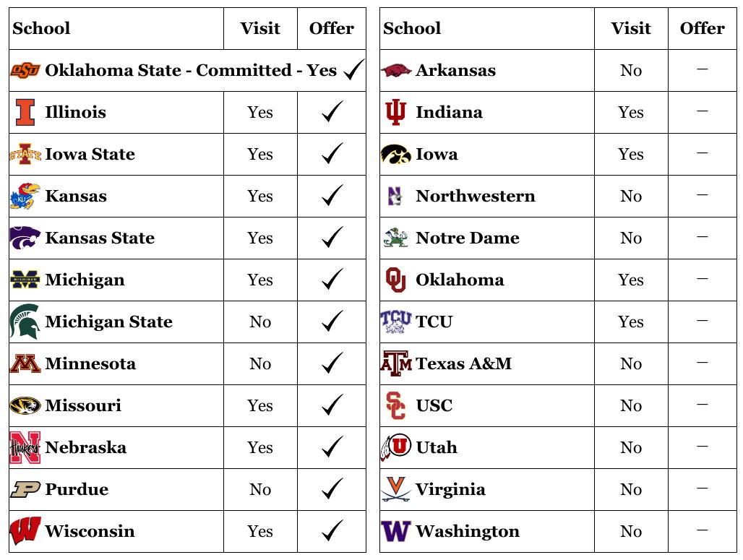Click the Northwestern school name
This screenshot has height=560, width=743.
click(476, 196)
